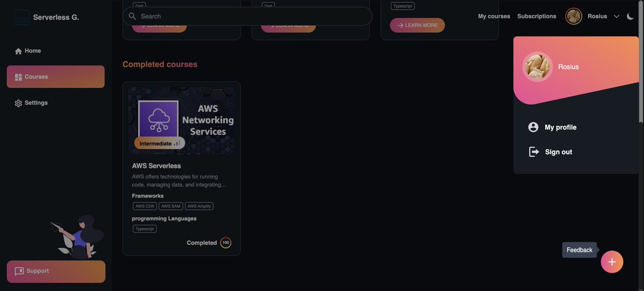This screenshot has width=644, height=291.
Task: Click the Serverless G. logo icon
Action: 21,17
